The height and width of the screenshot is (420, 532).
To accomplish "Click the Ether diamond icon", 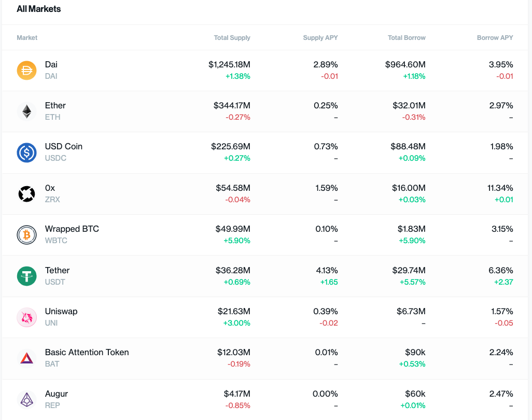I will (27, 111).
